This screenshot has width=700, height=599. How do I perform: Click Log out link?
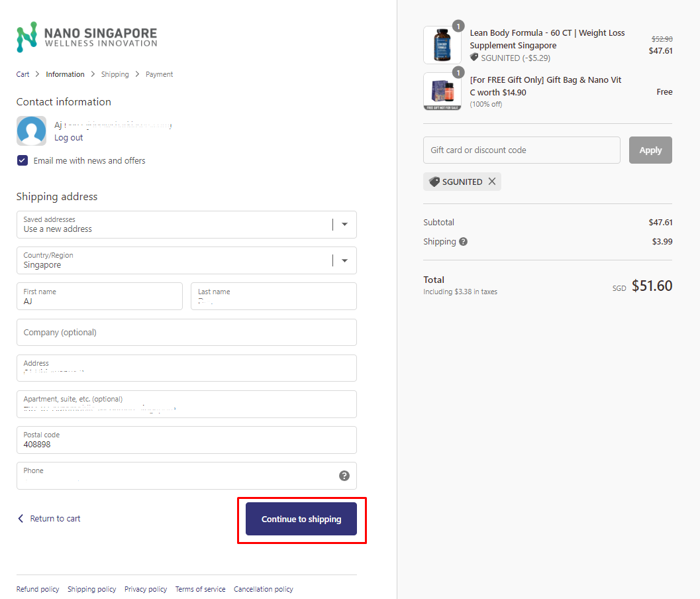pyautogui.click(x=69, y=138)
